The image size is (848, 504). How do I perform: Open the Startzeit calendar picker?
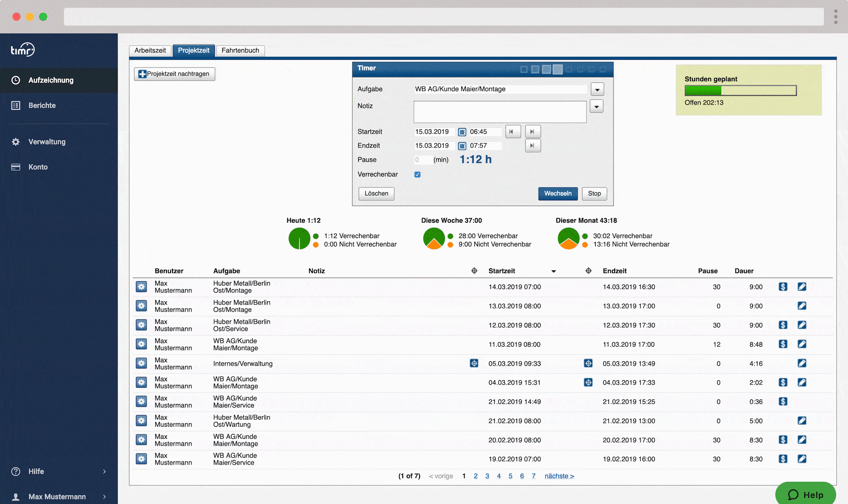(462, 132)
